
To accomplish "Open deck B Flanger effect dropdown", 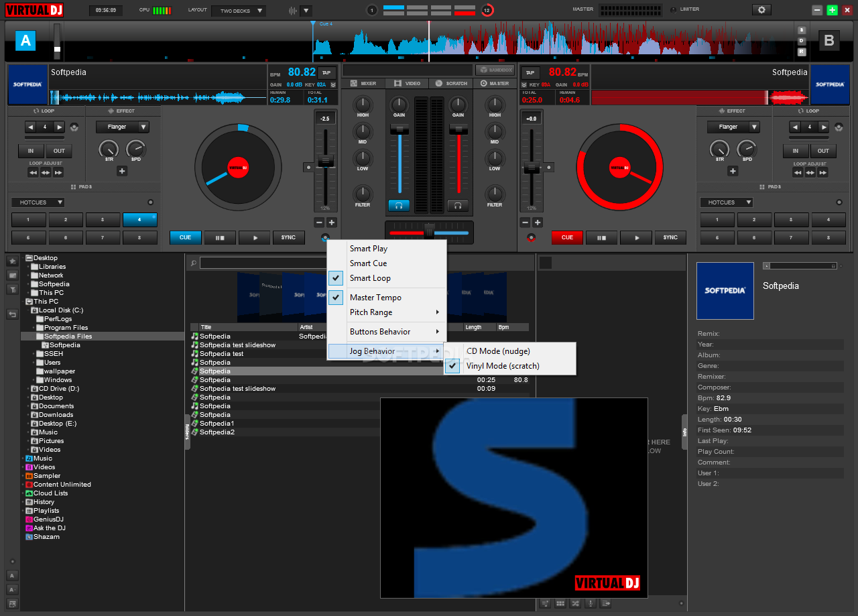I will pos(733,127).
